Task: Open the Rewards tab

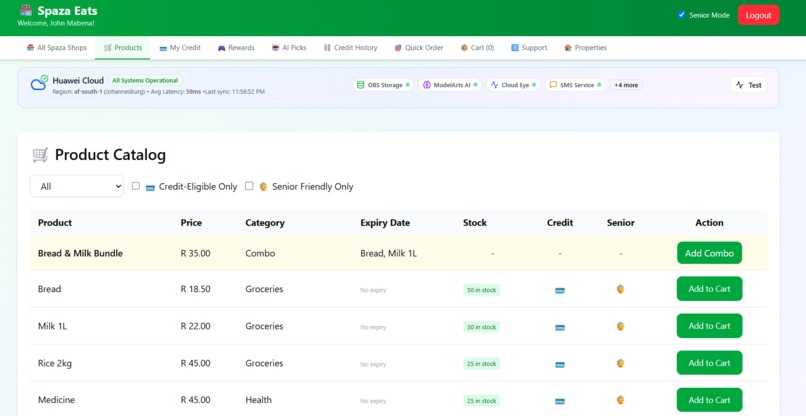Action: point(236,48)
